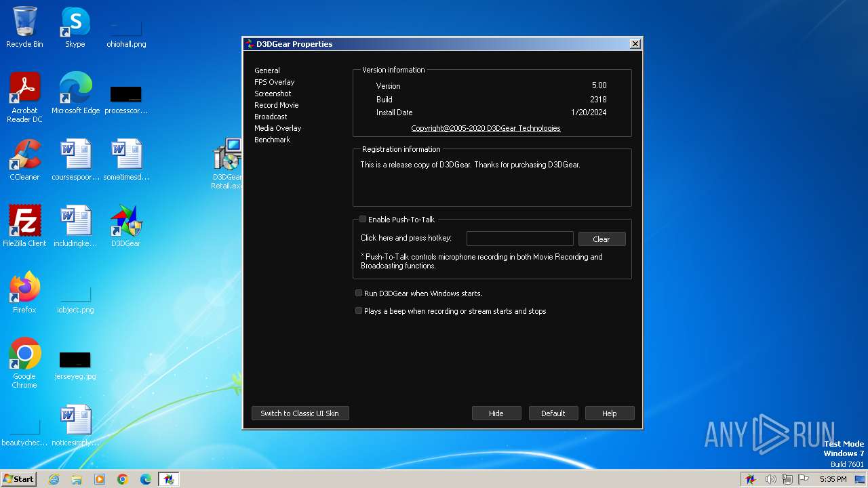Image resolution: width=868 pixels, height=488 pixels.
Task: Open the Benchmark settings page
Action: [272, 140]
